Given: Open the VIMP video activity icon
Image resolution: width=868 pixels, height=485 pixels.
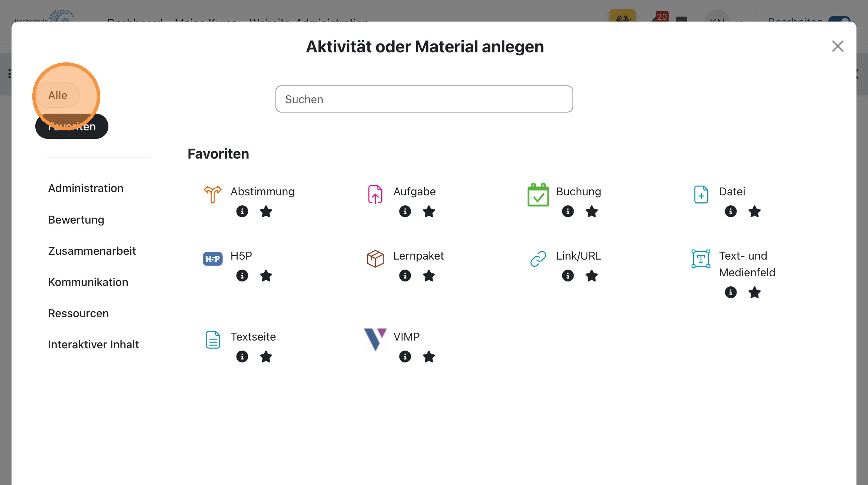Looking at the screenshot, I should point(375,339).
